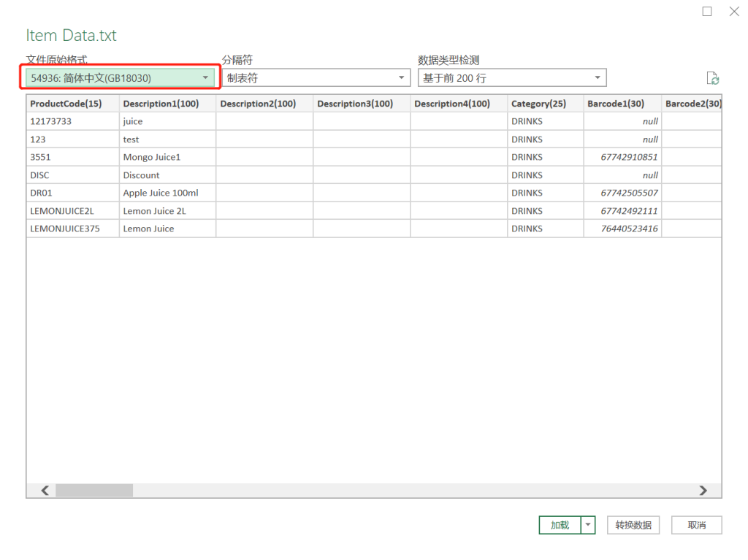
Task: Open the data type detection dropdown
Action: pos(511,78)
